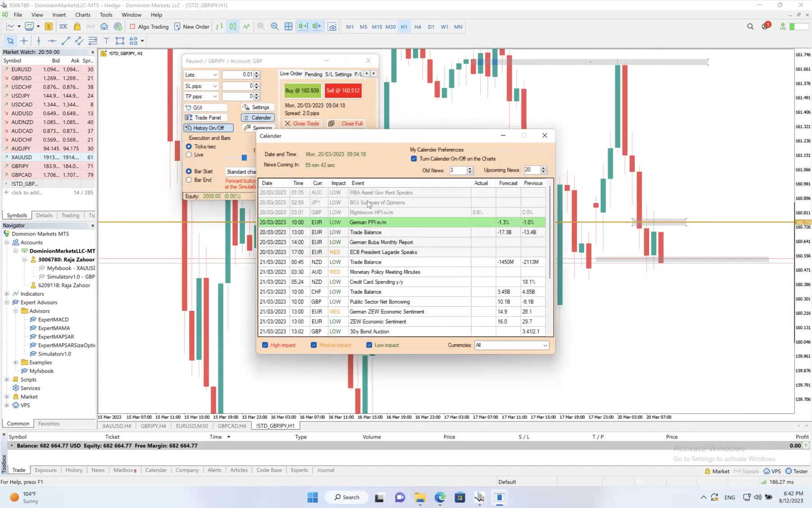Select the Ticks/sec radio button
The width and height of the screenshot is (812, 508).
click(189, 147)
